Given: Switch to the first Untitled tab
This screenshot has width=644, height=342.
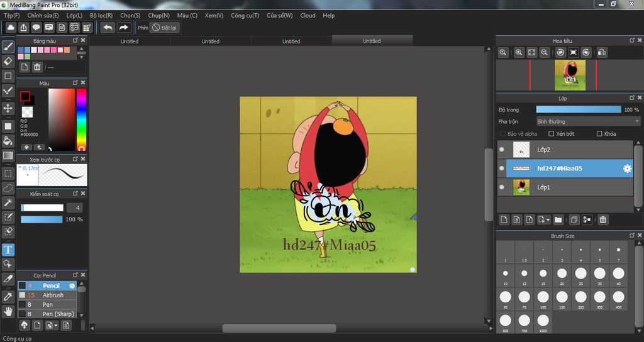Looking at the screenshot, I should pyautogui.click(x=130, y=41).
